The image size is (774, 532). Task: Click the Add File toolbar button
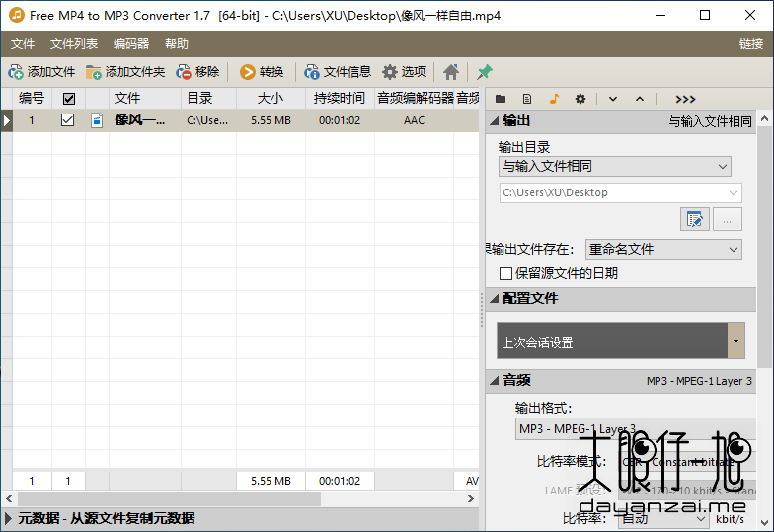pos(41,72)
